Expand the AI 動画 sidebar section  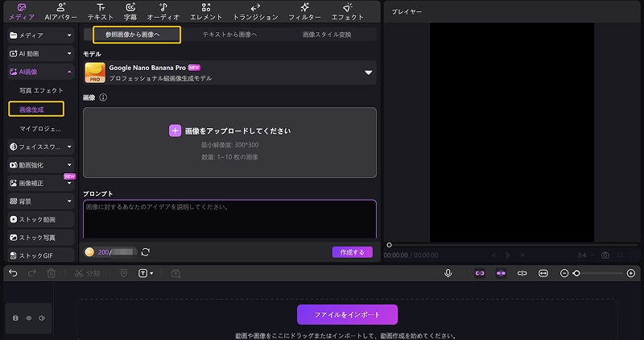(41, 53)
